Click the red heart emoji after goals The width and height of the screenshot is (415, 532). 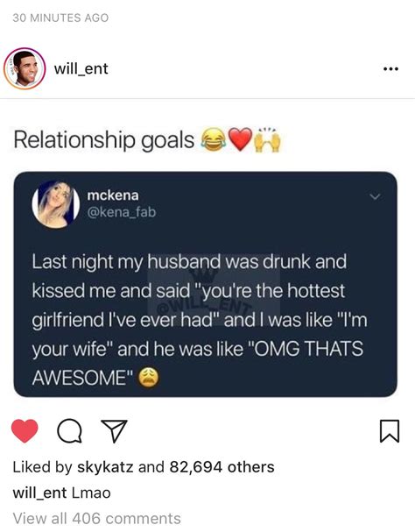241,139
